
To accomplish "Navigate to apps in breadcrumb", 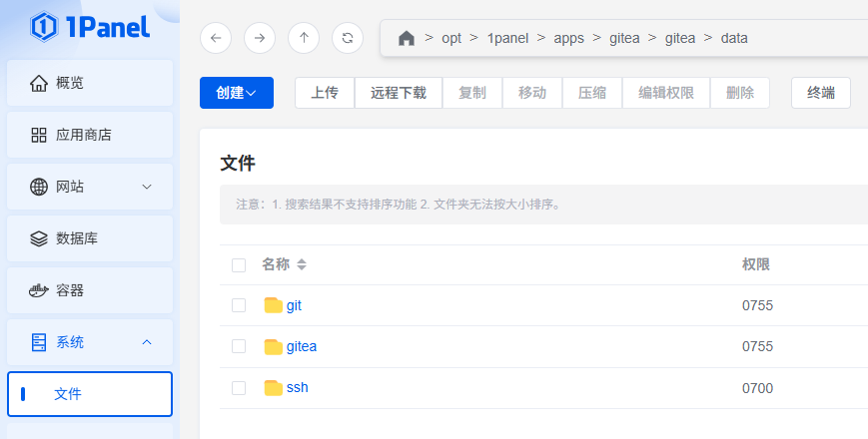I will (568, 38).
